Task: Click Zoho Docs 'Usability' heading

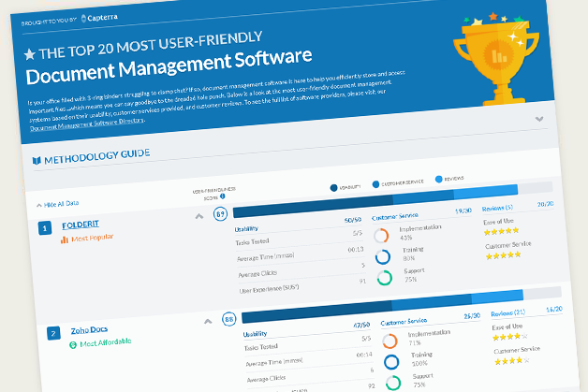Action: [x=255, y=334]
